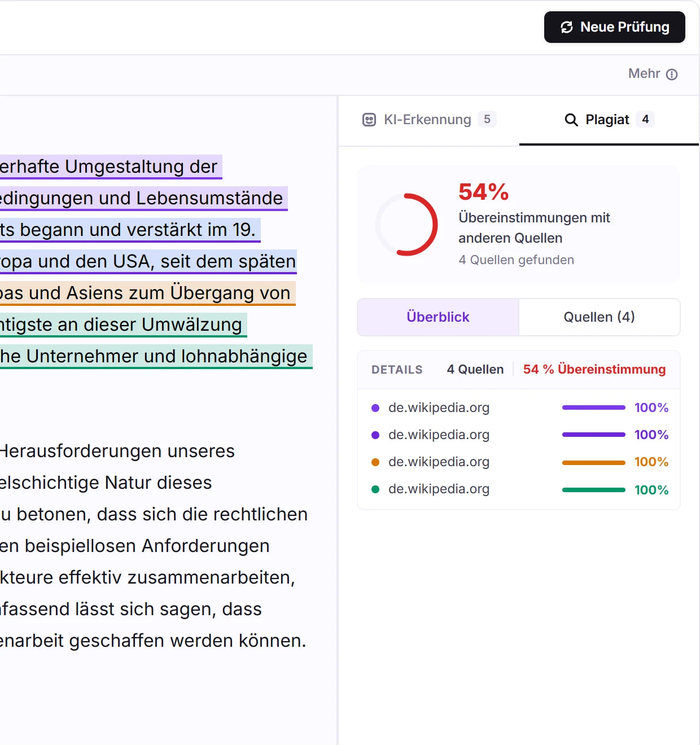Viewport: 700px width, 745px height.
Task: Click the '4 Quellen' summary text
Action: (x=475, y=370)
